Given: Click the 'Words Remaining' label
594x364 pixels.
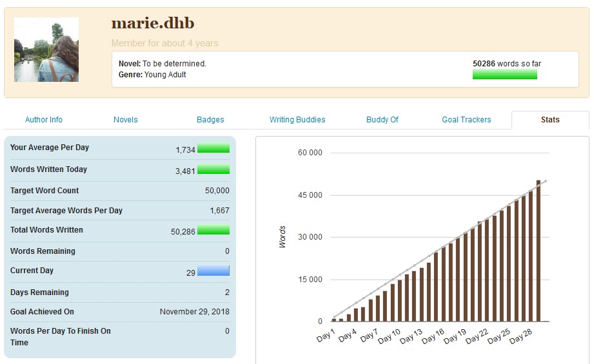Looking at the screenshot, I should tap(43, 251).
